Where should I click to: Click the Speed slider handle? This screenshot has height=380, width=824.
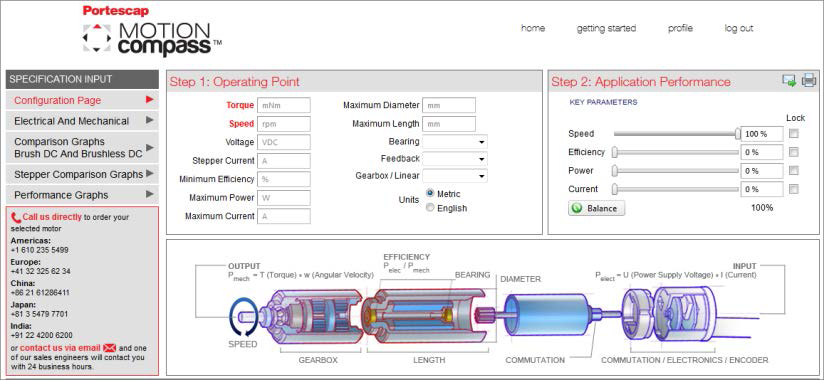[738, 133]
